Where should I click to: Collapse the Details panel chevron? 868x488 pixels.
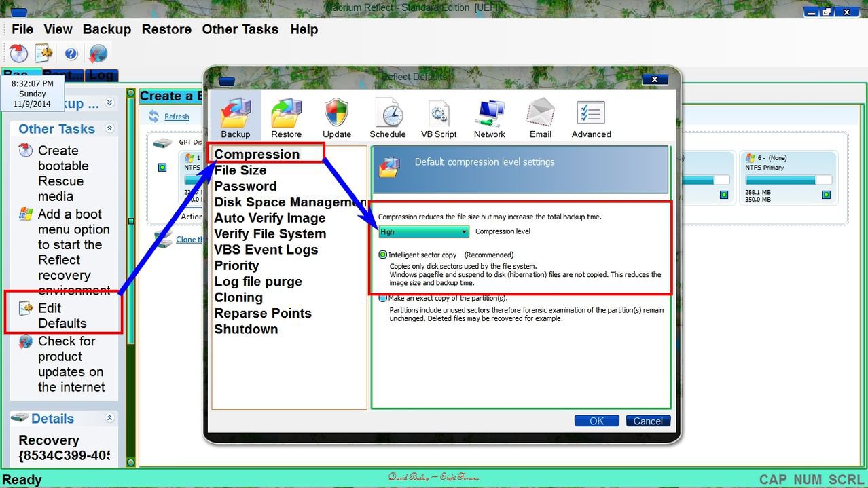(x=110, y=418)
